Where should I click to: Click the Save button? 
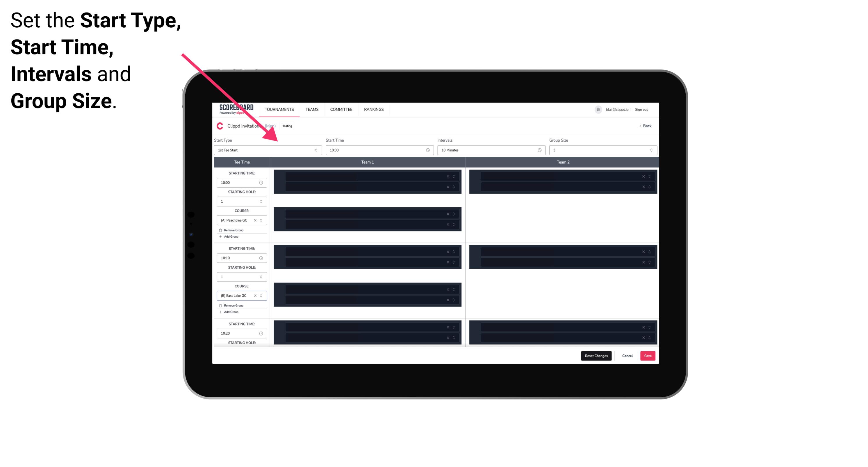point(648,355)
